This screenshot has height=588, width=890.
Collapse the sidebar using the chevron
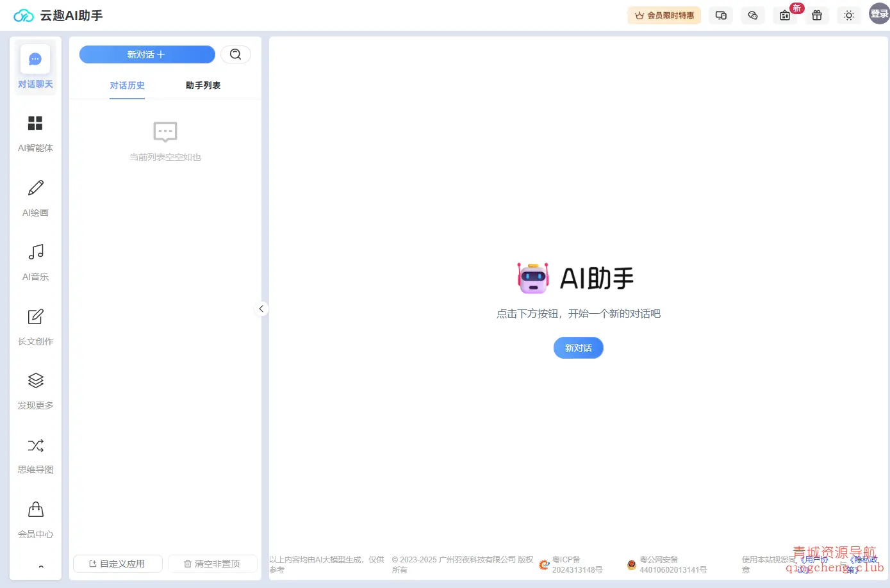tap(261, 308)
